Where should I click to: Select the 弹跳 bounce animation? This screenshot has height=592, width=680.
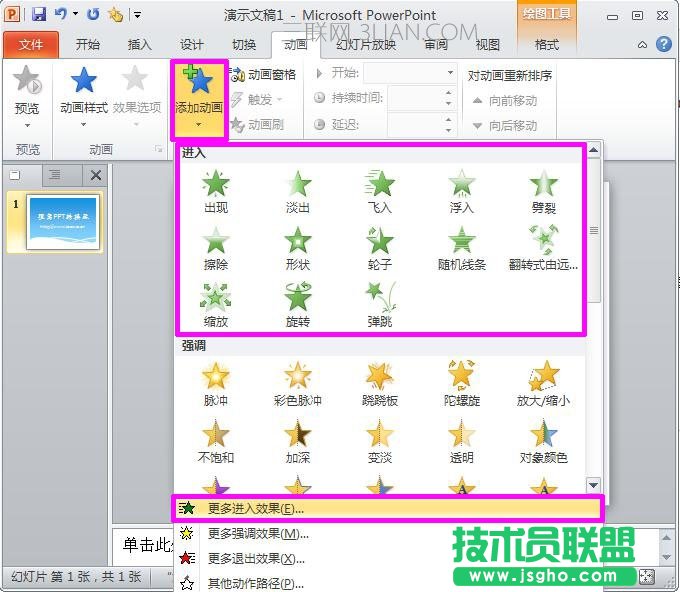[379, 305]
